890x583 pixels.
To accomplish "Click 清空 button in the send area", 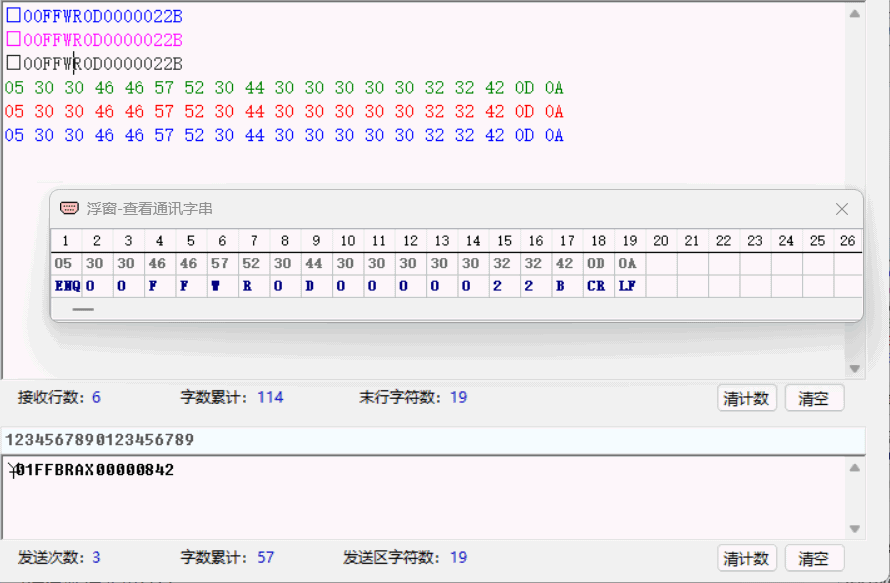I will click(814, 558).
